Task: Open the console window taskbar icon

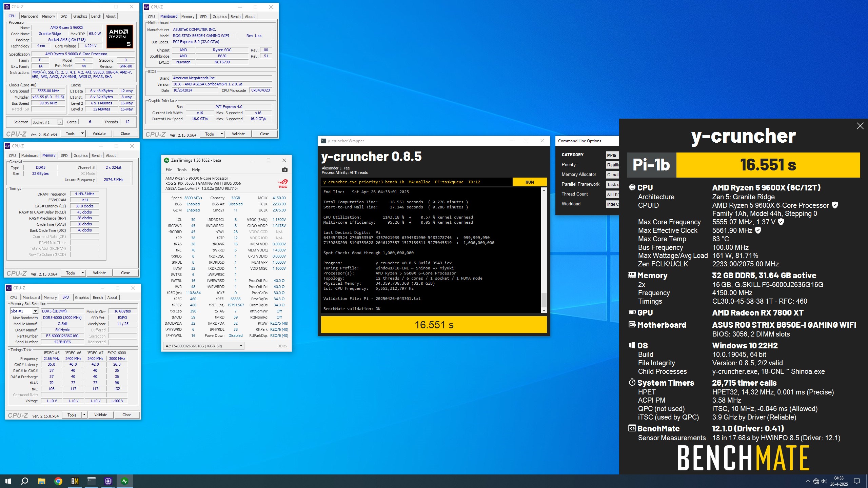Action: (x=92, y=481)
